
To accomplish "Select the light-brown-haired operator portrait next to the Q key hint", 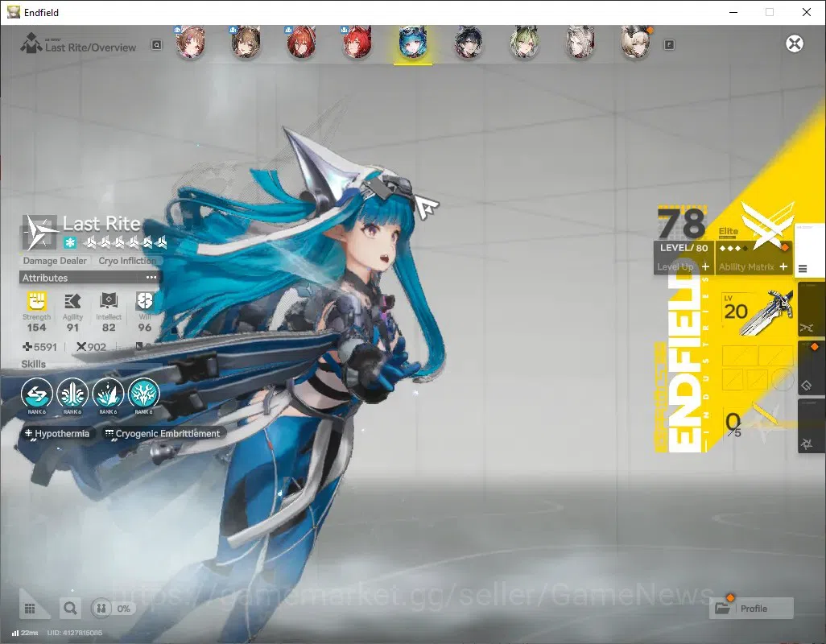I will pyautogui.click(x=190, y=43).
